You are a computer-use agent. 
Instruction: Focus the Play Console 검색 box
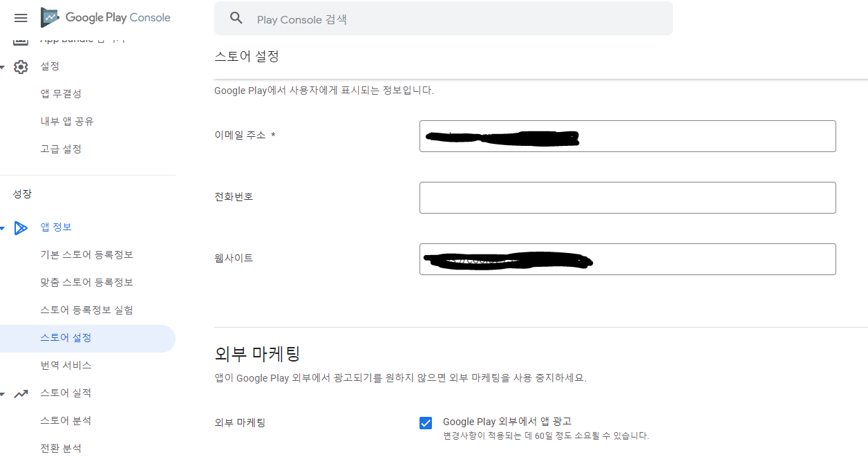click(443, 19)
